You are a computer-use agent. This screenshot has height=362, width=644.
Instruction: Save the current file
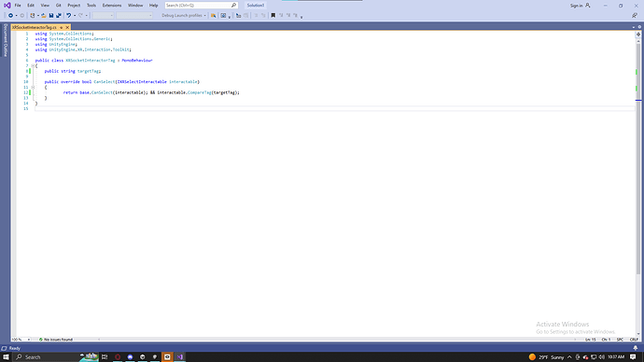pyautogui.click(x=51, y=16)
